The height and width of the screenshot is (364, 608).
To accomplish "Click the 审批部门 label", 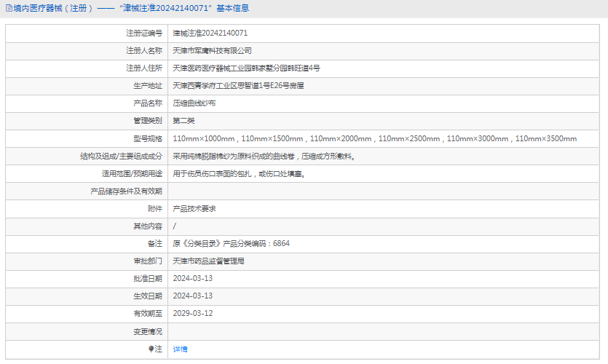I will (x=148, y=261).
